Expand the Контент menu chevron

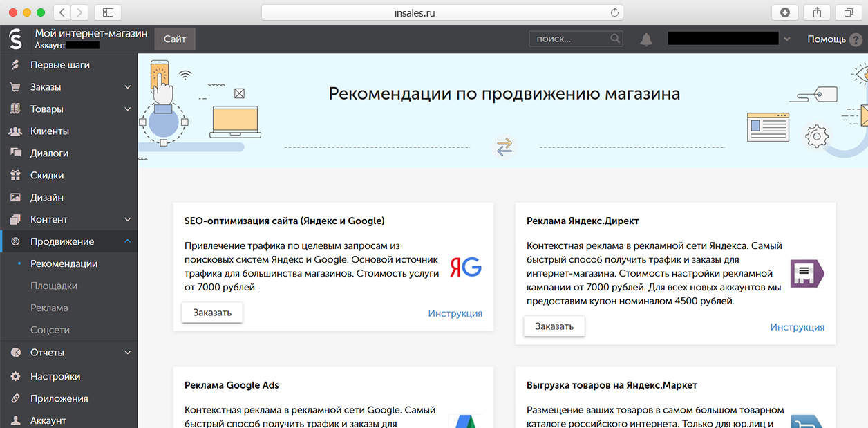click(x=127, y=220)
